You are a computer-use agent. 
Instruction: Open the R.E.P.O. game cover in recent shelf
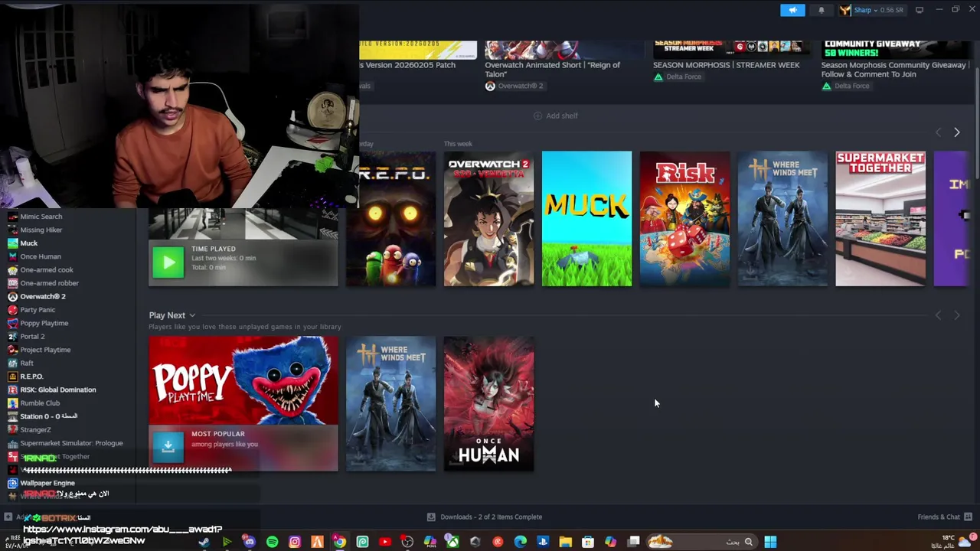391,219
